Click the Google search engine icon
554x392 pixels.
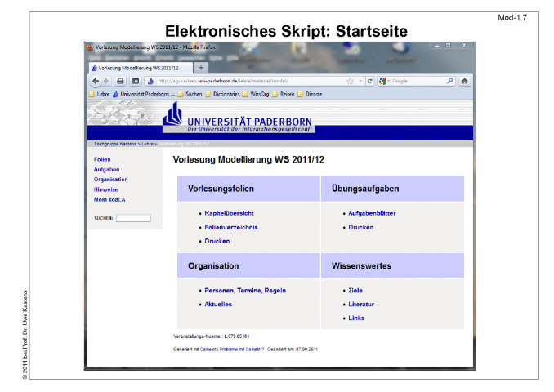click(382, 81)
